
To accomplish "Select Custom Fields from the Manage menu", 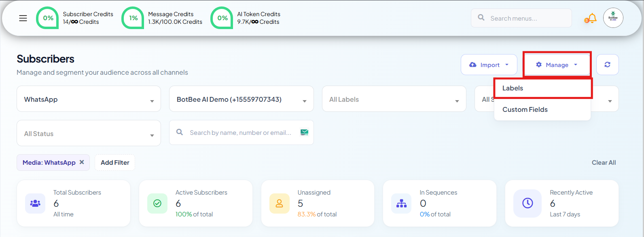I will [x=542, y=109].
